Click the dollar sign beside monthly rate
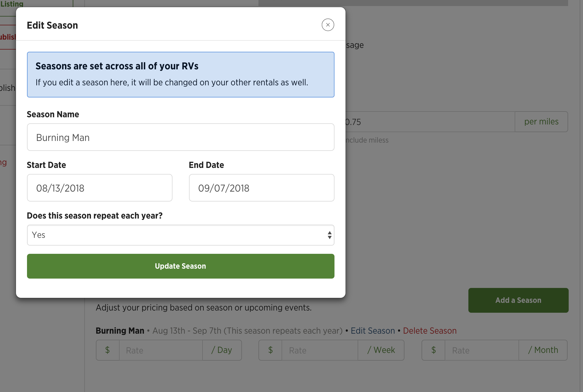Screen dimensions: 583x392 coord(434,350)
